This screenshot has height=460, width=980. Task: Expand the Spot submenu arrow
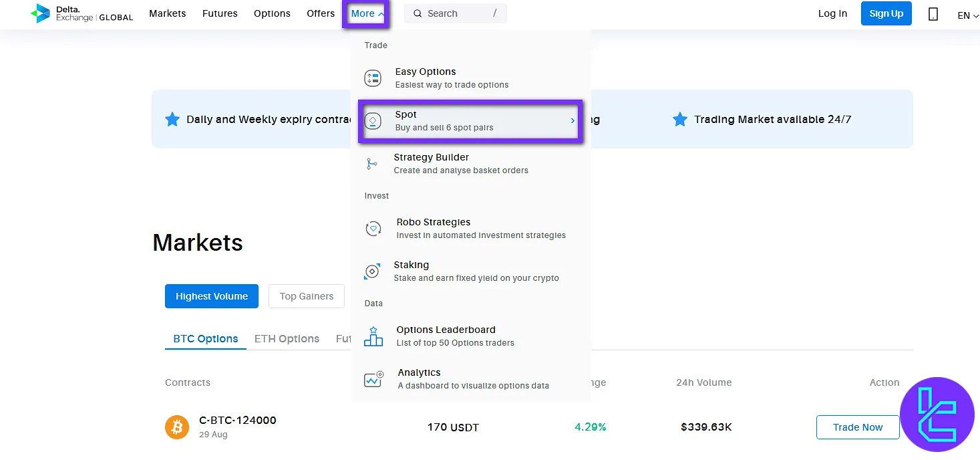[573, 120]
